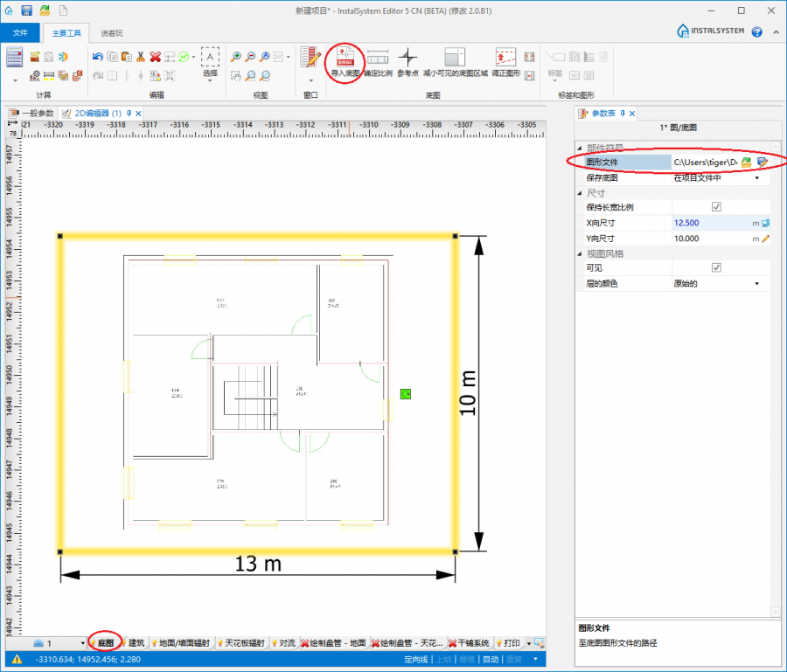Open file browse icon in 图形文件 row
The width and height of the screenshot is (787, 672).
pos(747,163)
